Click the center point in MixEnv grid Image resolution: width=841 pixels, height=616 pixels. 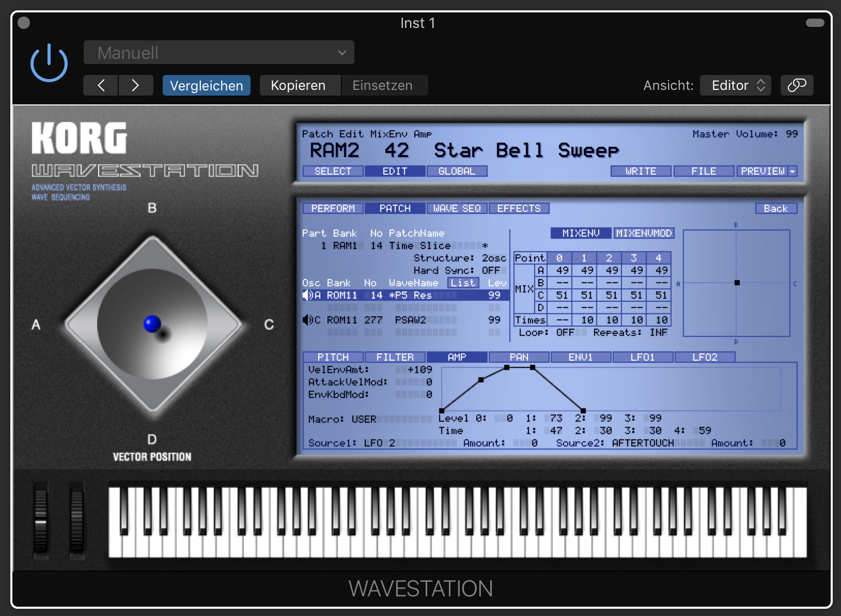pyautogui.click(x=737, y=283)
